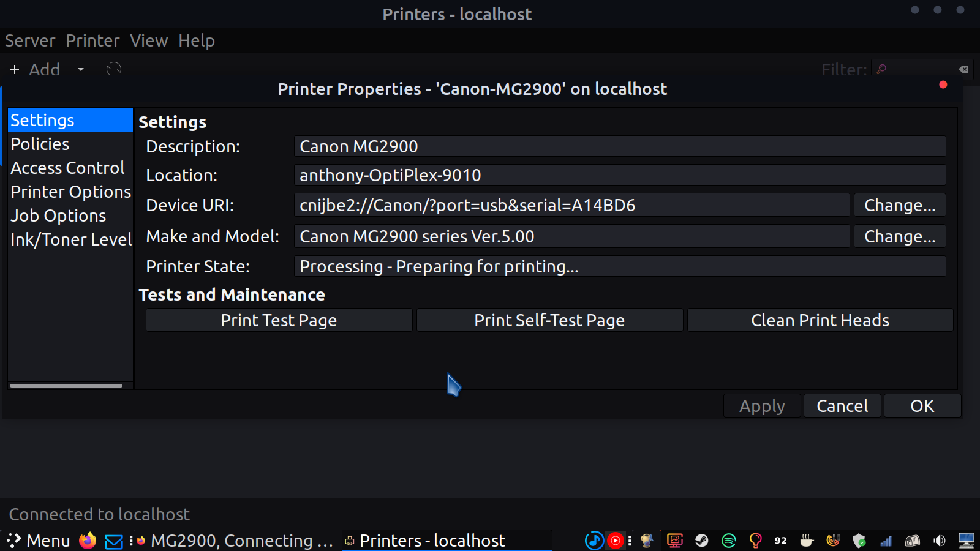
Task: Click Print Test Page button
Action: coord(279,320)
